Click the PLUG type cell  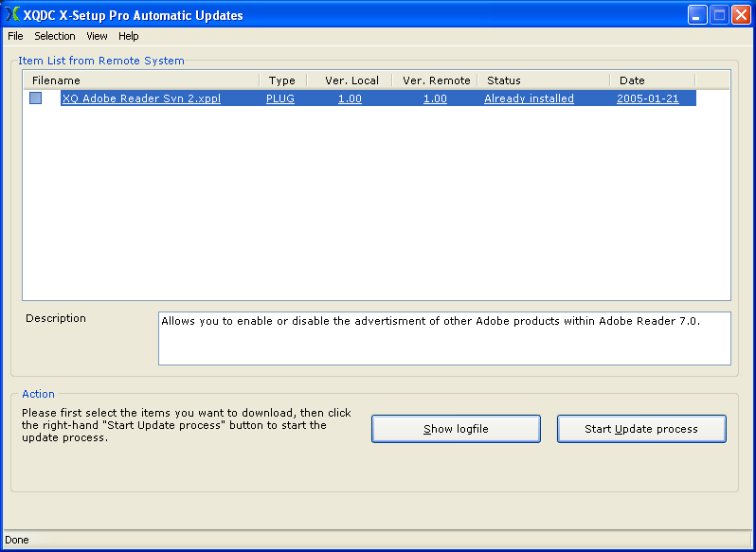pos(280,98)
